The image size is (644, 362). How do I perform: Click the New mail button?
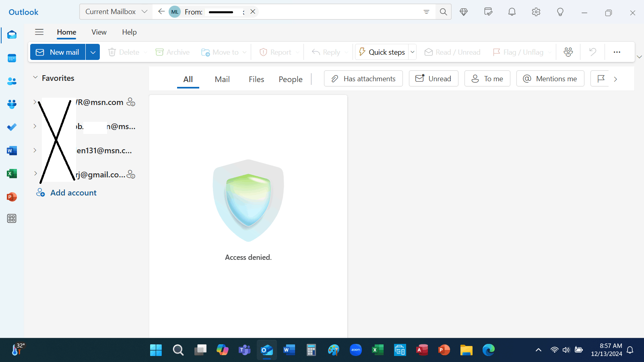click(x=58, y=52)
